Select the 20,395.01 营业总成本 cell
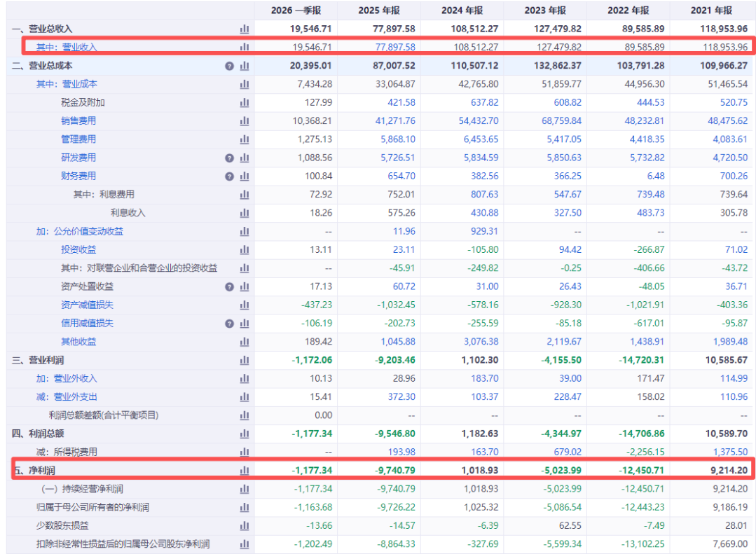The width and height of the screenshot is (756, 554). tap(311, 66)
